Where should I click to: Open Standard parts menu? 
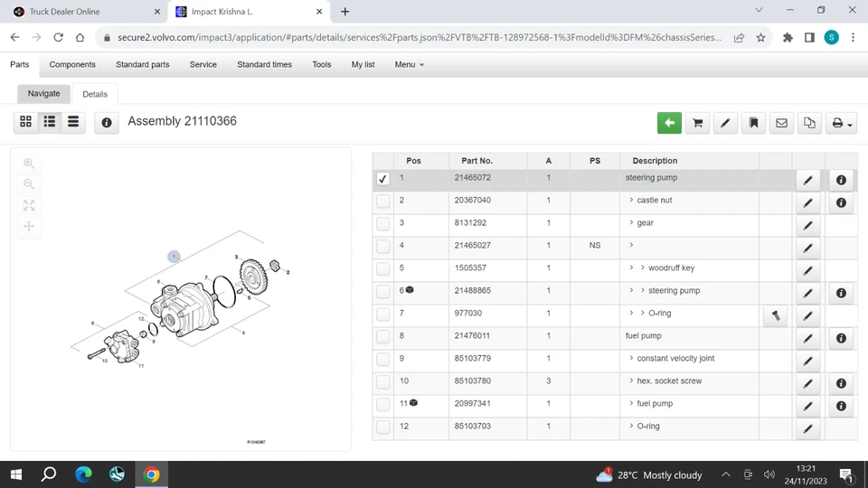pos(142,65)
